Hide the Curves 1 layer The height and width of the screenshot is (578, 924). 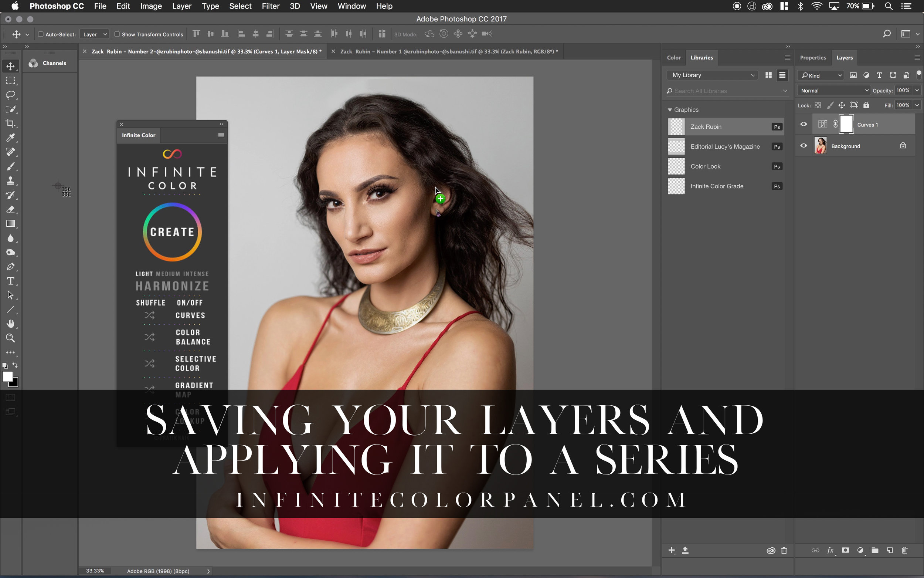pos(804,124)
